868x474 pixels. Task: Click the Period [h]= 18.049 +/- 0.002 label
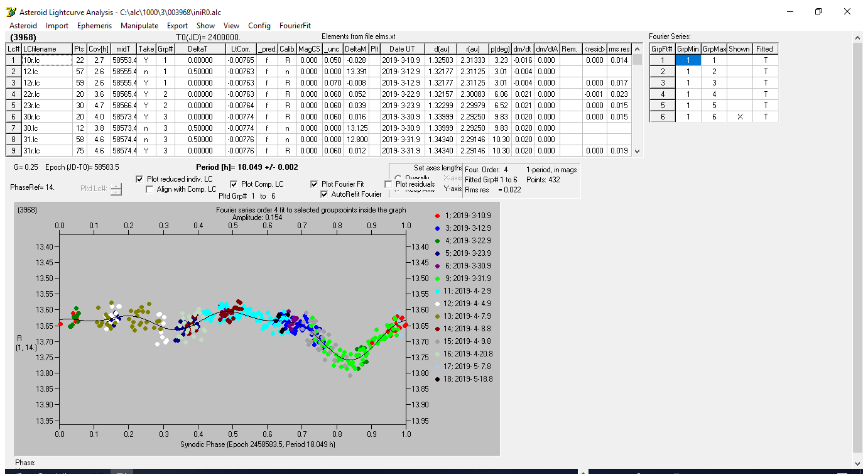[246, 167]
